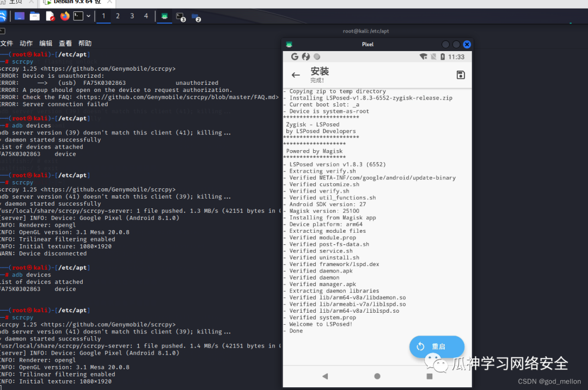Click the Debian 9.x 64 位 VM tab
This screenshot has height=390, width=588.
[77, 3]
